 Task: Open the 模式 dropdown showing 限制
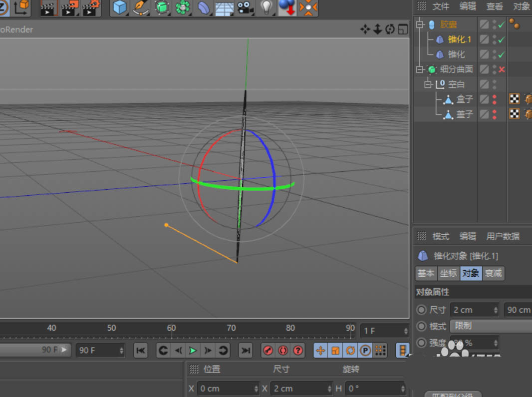[x=490, y=326]
